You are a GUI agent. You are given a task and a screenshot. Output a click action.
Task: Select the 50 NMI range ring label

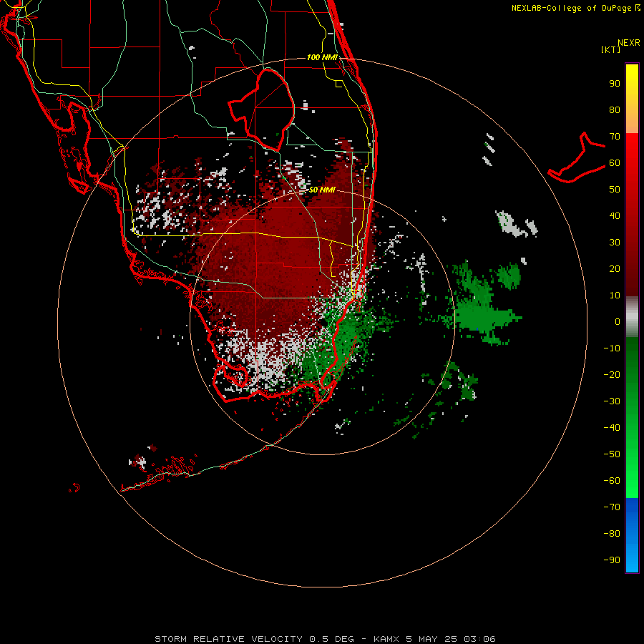[x=322, y=190]
